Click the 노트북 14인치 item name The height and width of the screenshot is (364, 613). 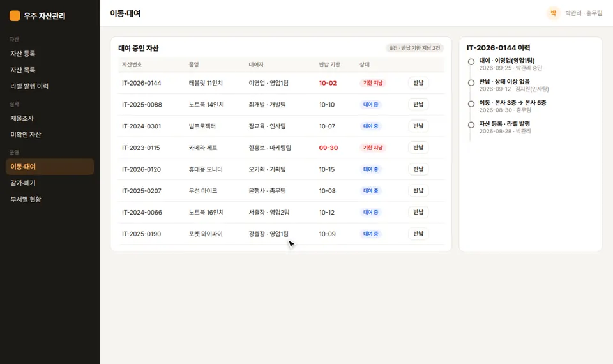click(206, 105)
